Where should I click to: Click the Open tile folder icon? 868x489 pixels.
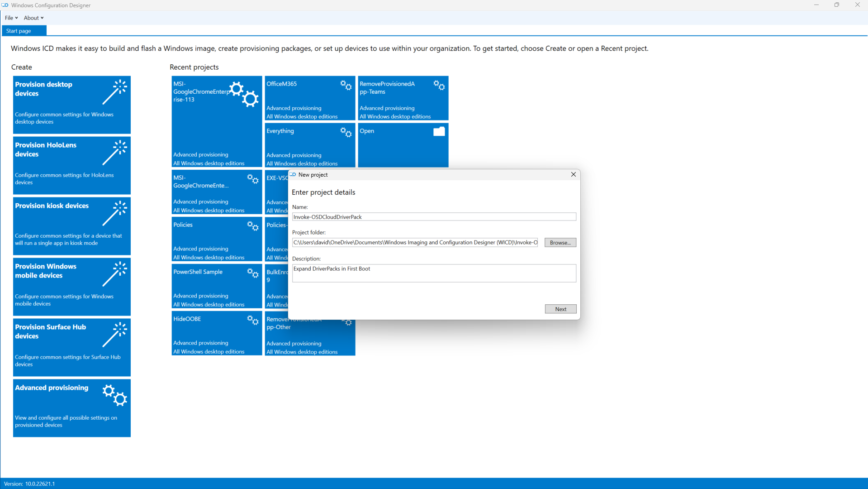pos(439,132)
